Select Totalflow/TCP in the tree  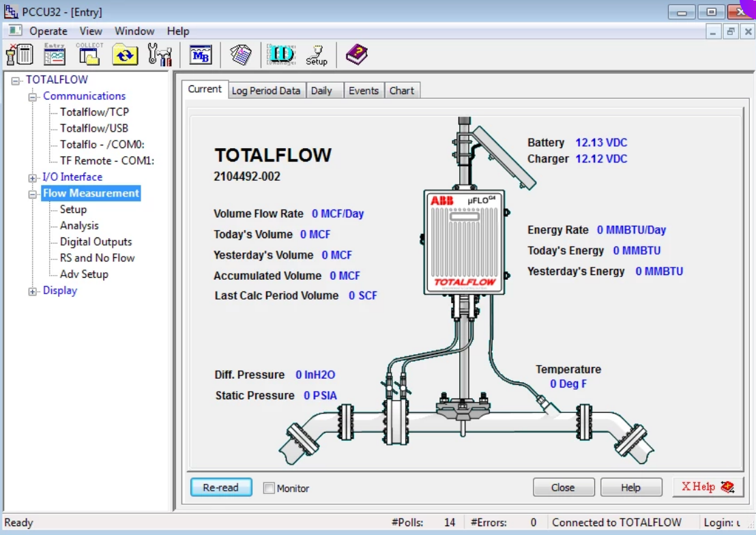point(94,112)
